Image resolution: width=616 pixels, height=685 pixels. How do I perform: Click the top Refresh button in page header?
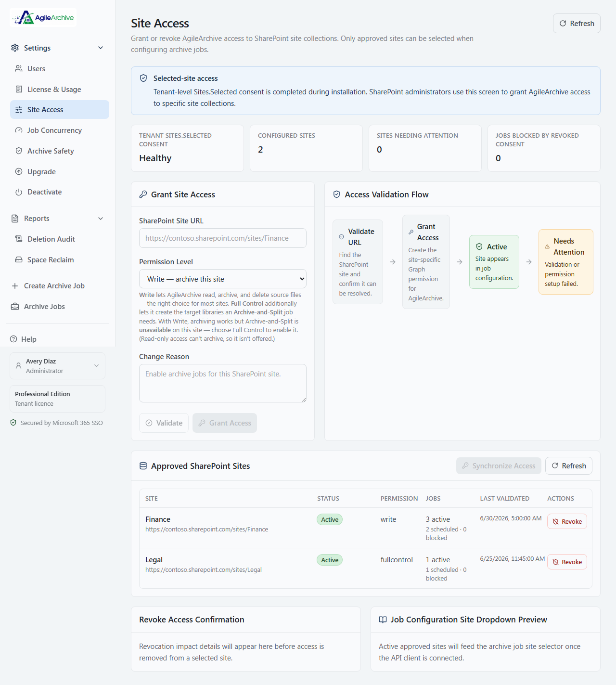577,24
